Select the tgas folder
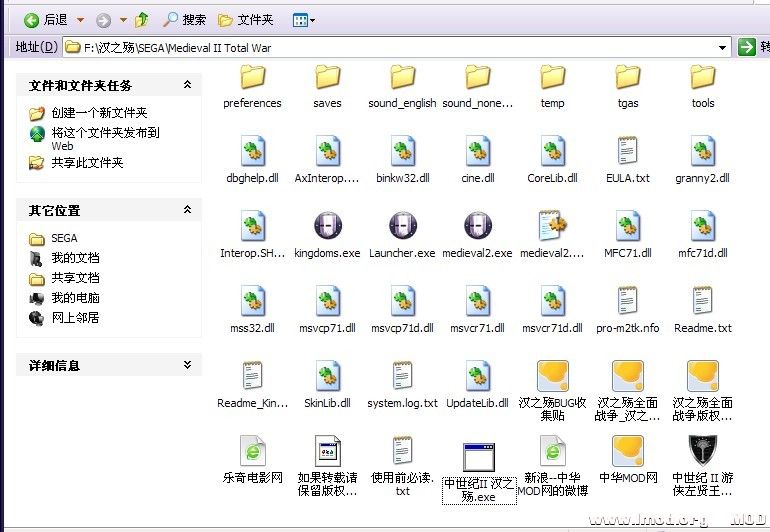The height and width of the screenshot is (532, 770). coord(628,87)
